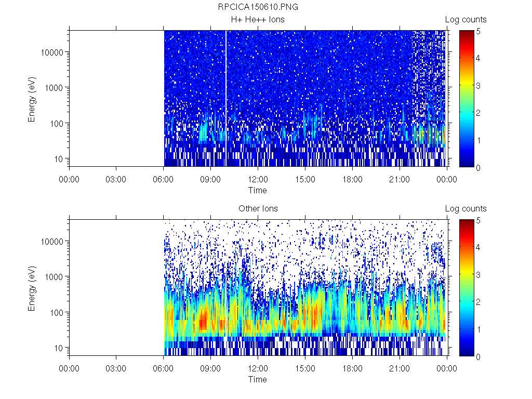532x399 pixels.
Task: Click the 15:00 time tick under H+ He++ plot
Action: (305, 179)
